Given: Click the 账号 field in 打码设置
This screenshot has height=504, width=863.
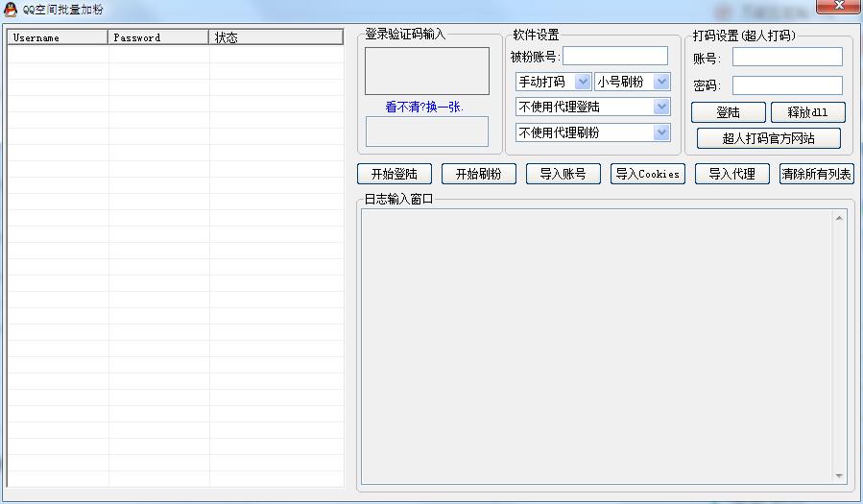Looking at the screenshot, I should (786, 58).
